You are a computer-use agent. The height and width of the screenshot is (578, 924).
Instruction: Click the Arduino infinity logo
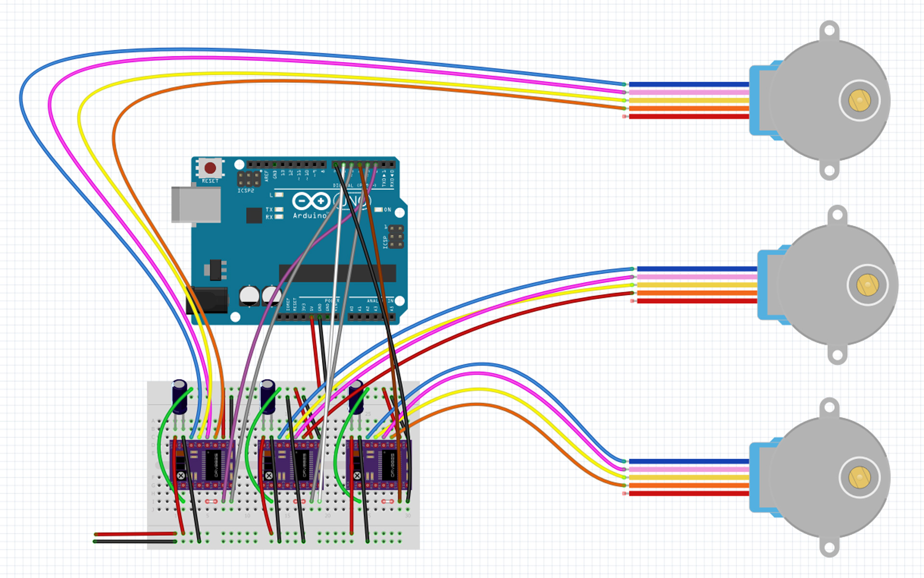(x=311, y=201)
